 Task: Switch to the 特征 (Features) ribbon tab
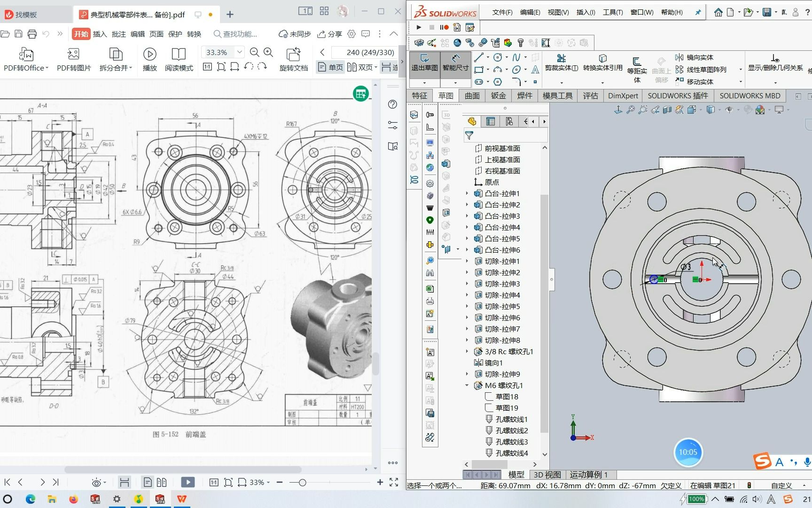[x=420, y=95]
